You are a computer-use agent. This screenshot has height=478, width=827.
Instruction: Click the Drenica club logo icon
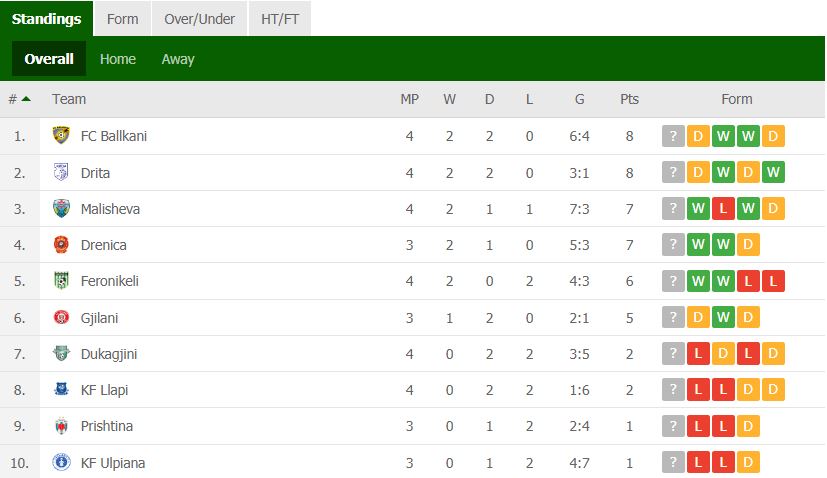[61, 245]
